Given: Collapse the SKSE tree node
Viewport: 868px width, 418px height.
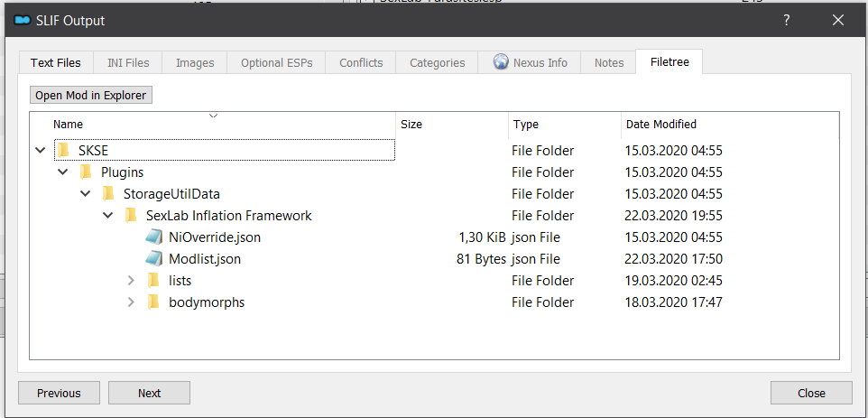Looking at the screenshot, I should (x=40, y=150).
